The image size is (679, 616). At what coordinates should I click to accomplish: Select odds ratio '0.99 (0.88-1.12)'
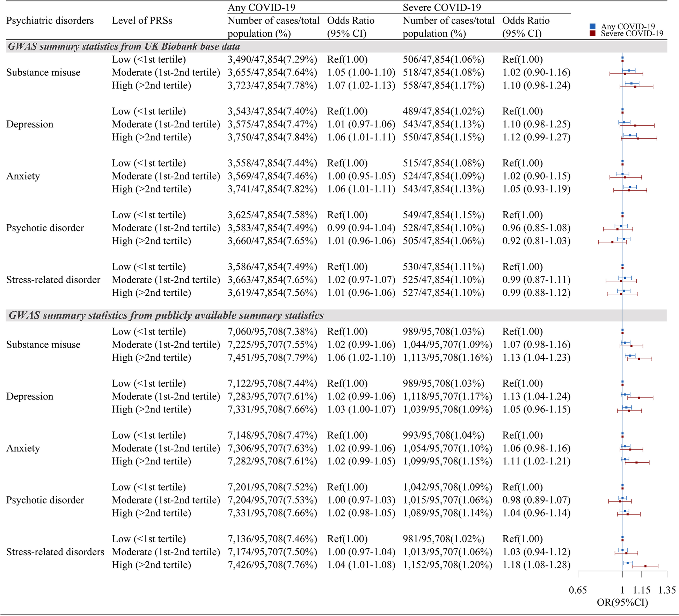536,293
